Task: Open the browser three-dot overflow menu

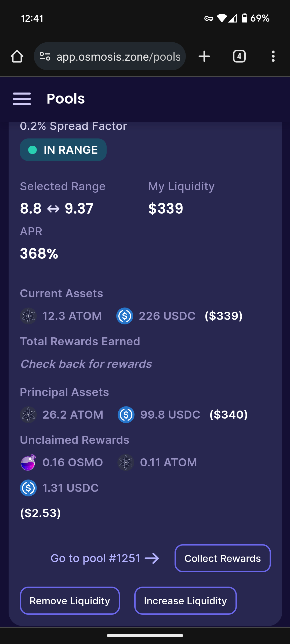Action: coord(273,56)
